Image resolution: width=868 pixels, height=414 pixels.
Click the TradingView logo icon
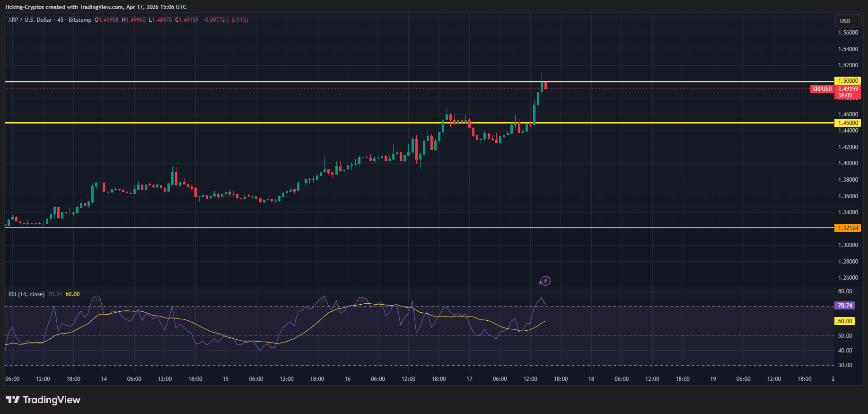(13, 400)
